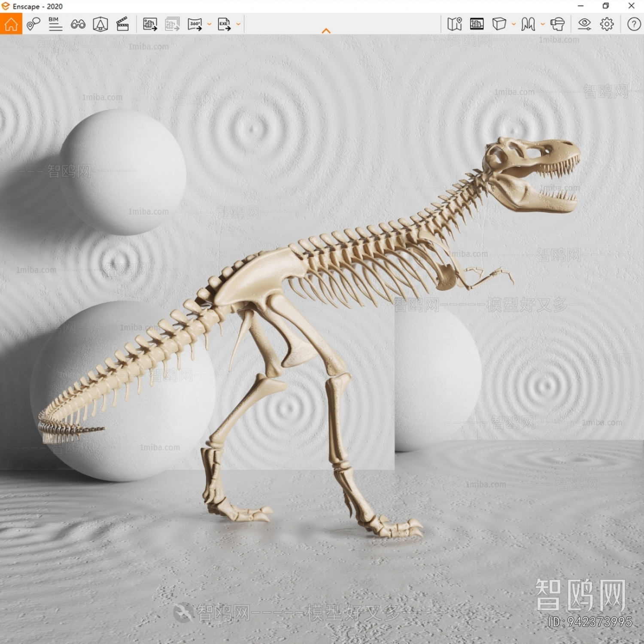Open the collaborative annotations pin tool
644x644 pixels.
(33, 24)
